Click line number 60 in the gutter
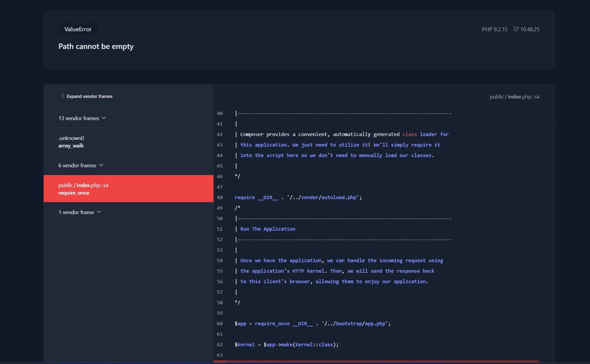The width and height of the screenshot is (590, 364). point(220,323)
